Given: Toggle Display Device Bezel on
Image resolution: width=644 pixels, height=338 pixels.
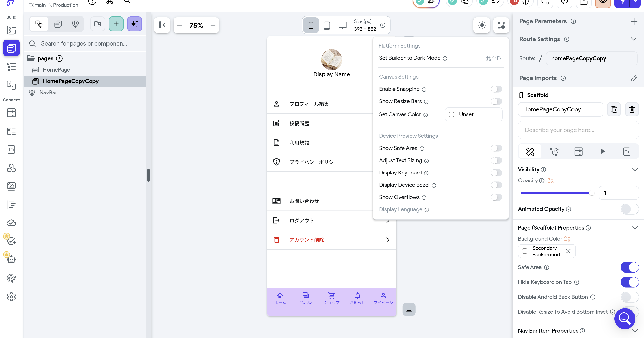Looking at the screenshot, I should (496, 185).
